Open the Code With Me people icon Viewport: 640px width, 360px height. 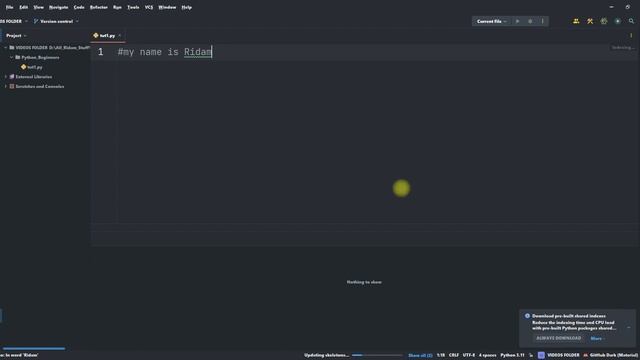[x=576, y=21]
